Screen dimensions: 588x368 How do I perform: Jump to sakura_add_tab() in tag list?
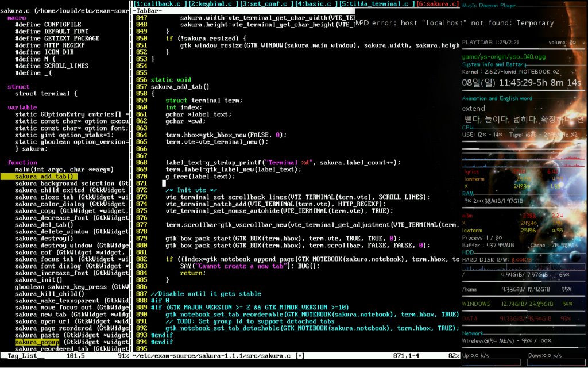point(44,177)
